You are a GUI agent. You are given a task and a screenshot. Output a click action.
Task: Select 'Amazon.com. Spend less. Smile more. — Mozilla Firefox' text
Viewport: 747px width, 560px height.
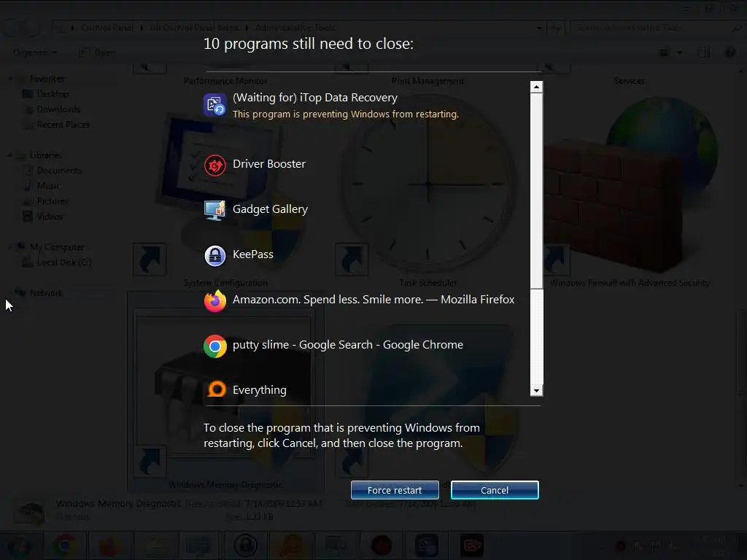pos(373,300)
